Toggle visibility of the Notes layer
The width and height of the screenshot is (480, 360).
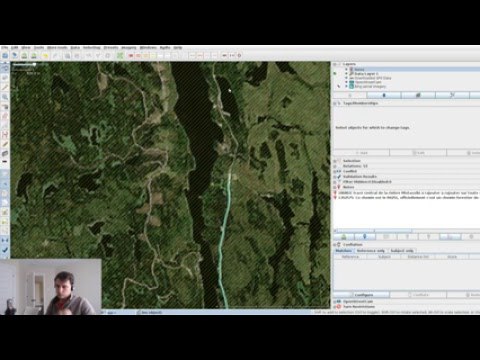(x=346, y=69)
